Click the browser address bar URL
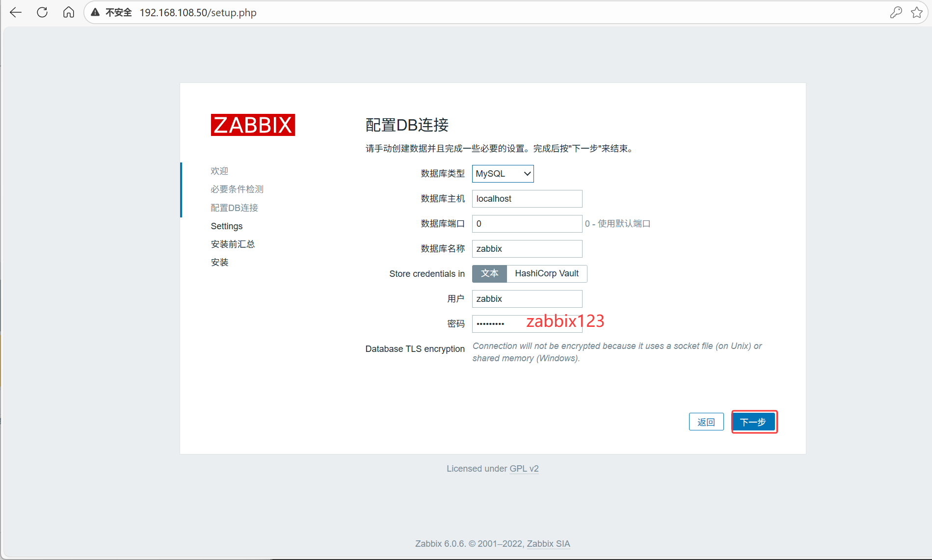The height and width of the screenshot is (560, 932). (x=198, y=12)
